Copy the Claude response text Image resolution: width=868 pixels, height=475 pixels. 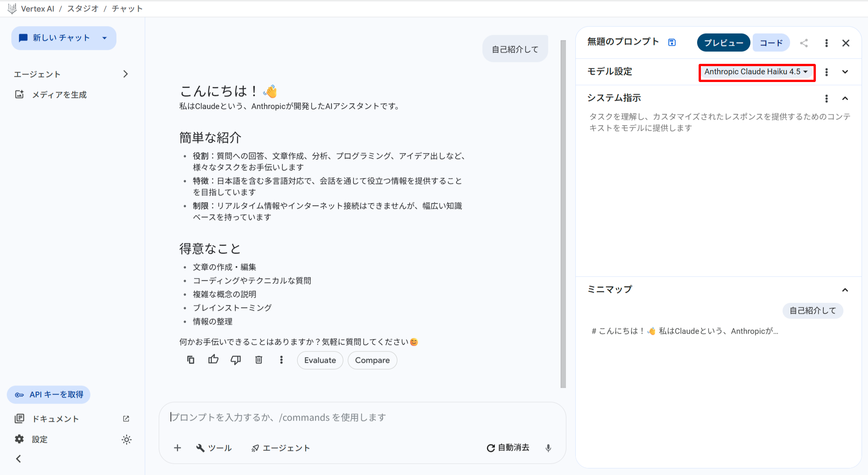[191, 360]
